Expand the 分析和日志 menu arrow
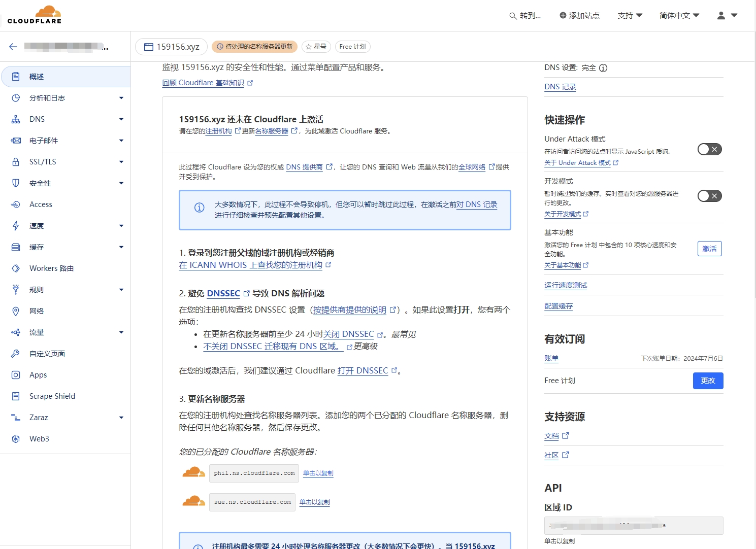Image resolution: width=756 pixels, height=549 pixels. pyautogui.click(x=121, y=98)
